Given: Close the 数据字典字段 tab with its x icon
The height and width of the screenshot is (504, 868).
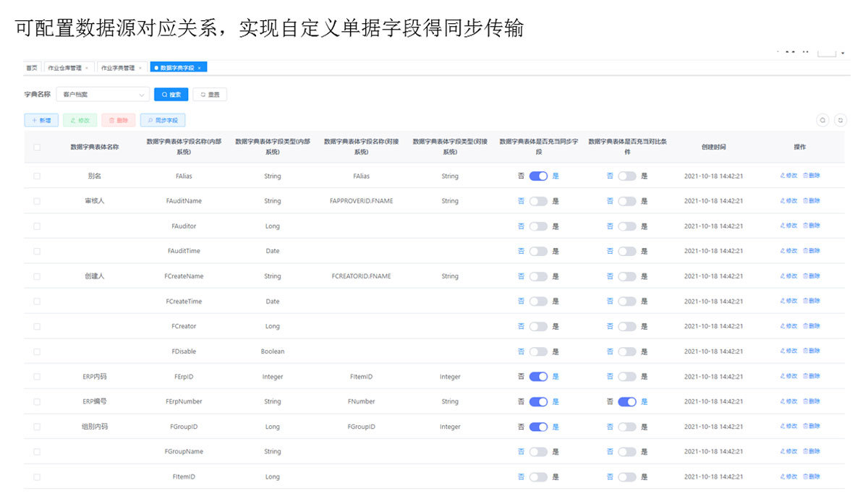Looking at the screenshot, I should 200,68.
